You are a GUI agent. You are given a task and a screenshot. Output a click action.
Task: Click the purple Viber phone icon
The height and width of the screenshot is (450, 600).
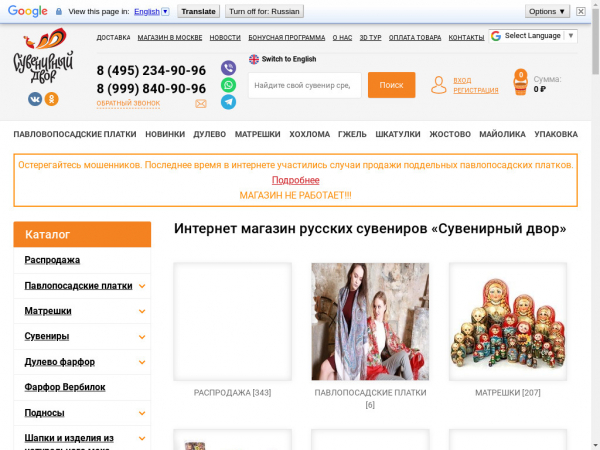click(228, 68)
